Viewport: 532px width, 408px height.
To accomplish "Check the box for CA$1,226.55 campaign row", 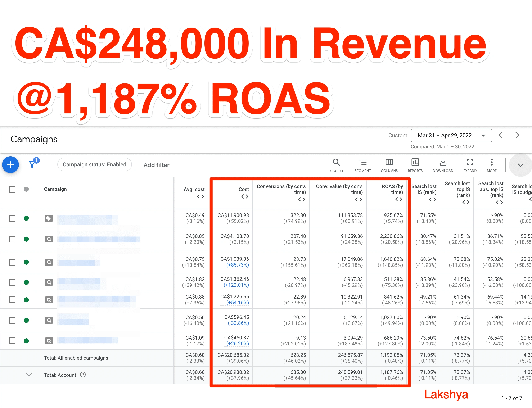I will (12, 300).
